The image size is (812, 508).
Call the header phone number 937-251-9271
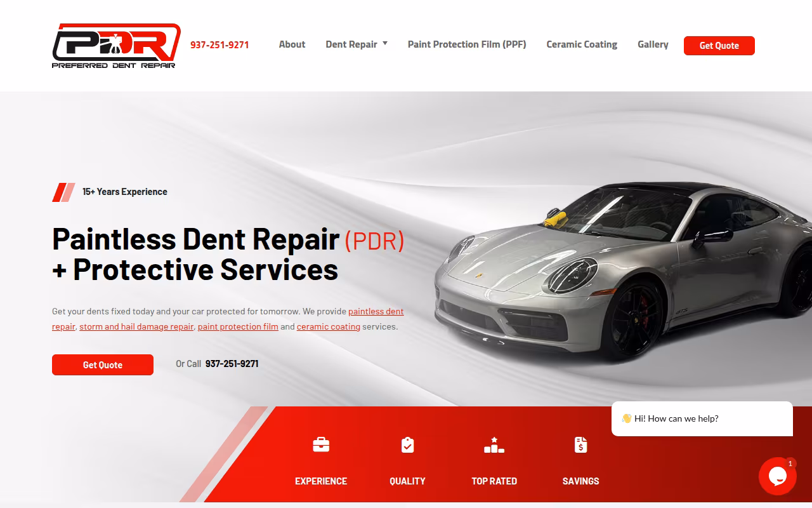coord(219,45)
